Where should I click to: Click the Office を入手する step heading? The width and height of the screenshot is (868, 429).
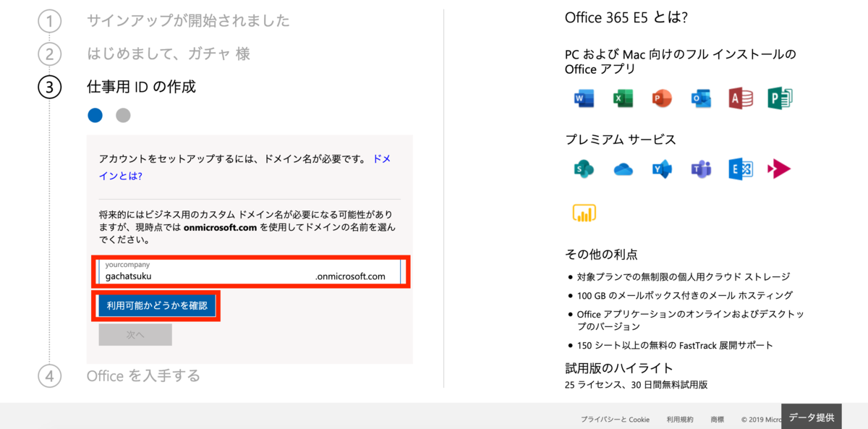coord(143,375)
